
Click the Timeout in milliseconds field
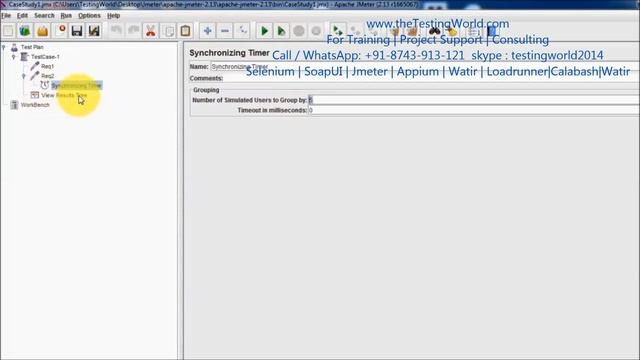474,110
